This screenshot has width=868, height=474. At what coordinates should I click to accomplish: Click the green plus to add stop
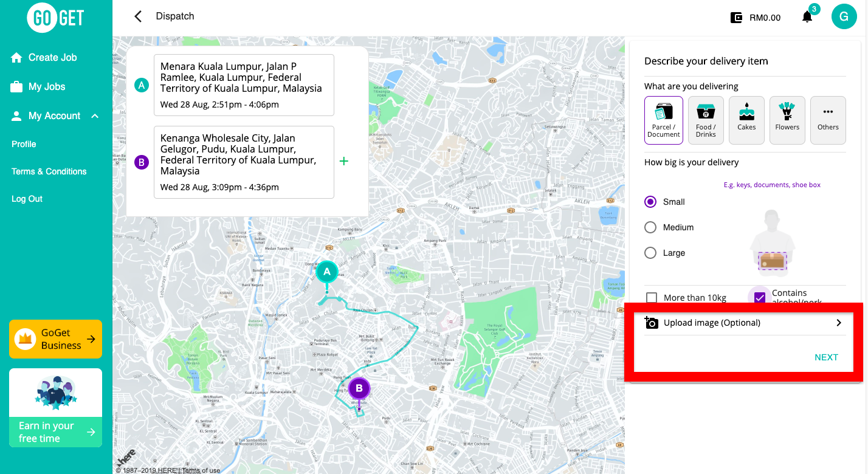pyautogui.click(x=344, y=161)
